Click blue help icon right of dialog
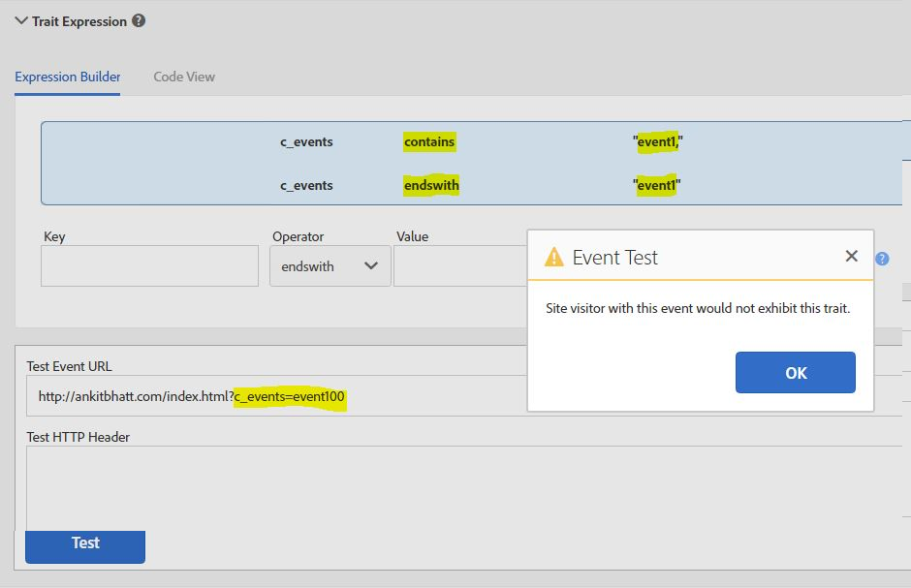911x588 pixels. coord(882,259)
